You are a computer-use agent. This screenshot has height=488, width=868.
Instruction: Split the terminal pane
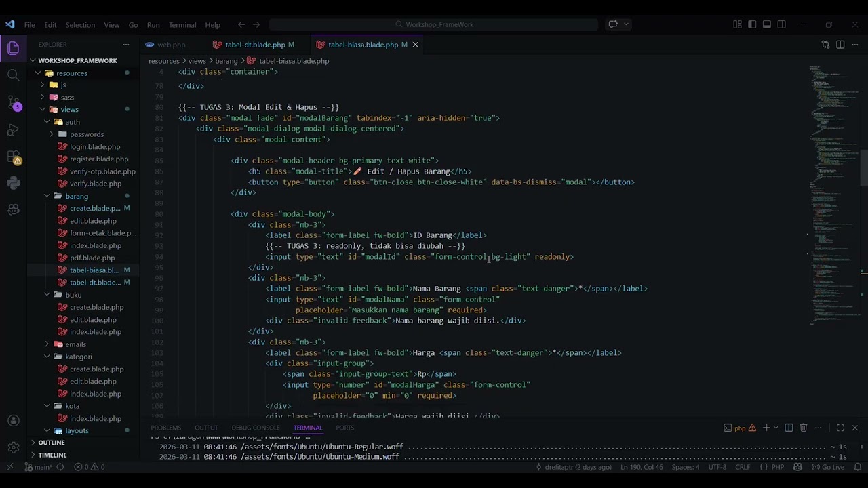coord(789,428)
